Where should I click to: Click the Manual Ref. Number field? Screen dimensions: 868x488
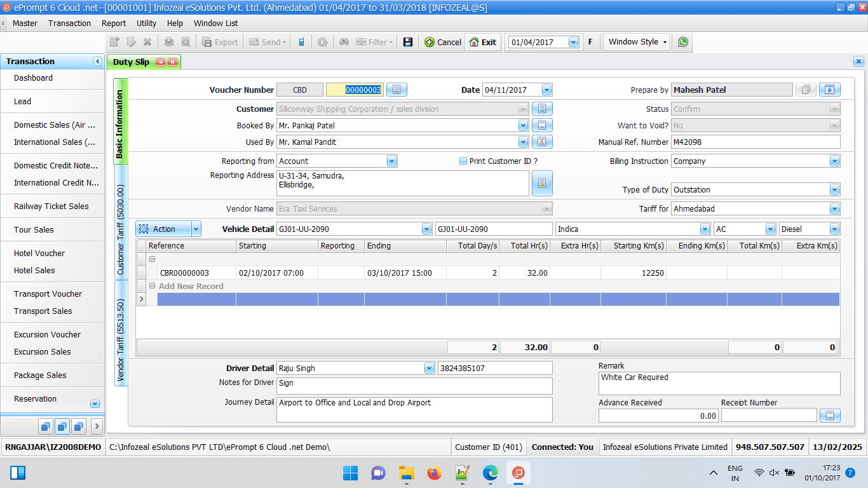click(756, 142)
